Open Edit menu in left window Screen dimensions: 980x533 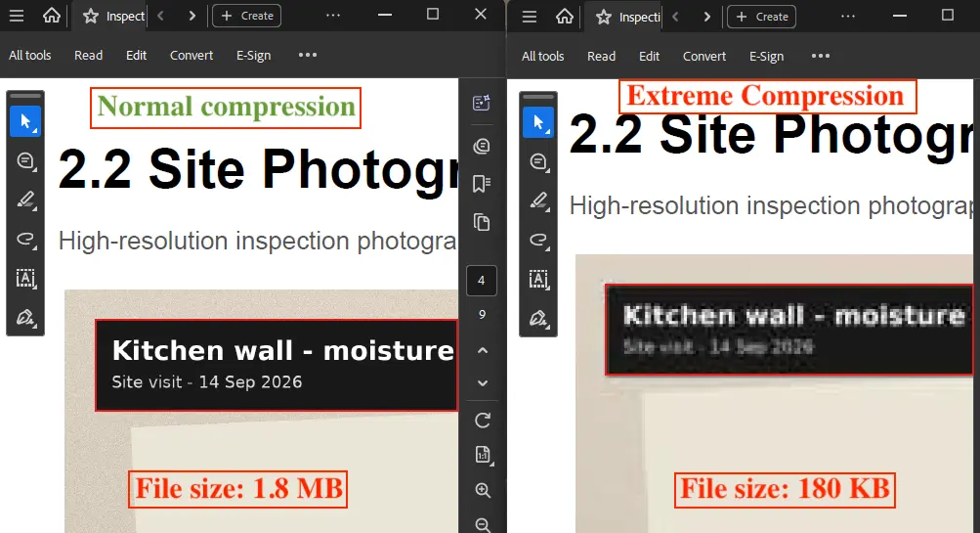136,55
